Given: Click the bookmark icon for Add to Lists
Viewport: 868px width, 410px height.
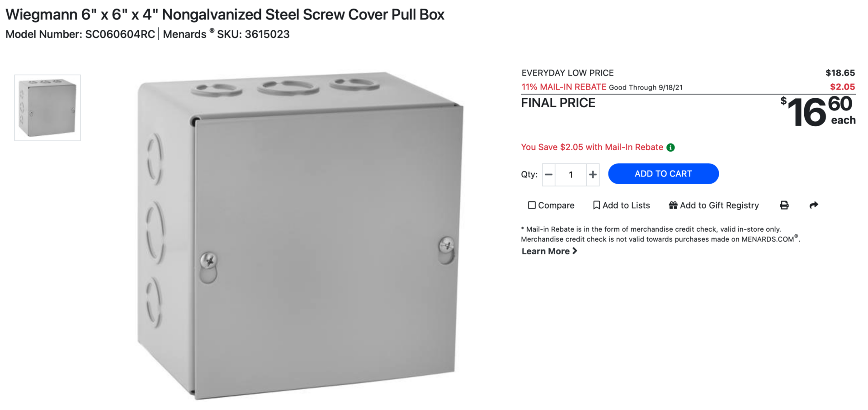Looking at the screenshot, I should click(x=597, y=205).
